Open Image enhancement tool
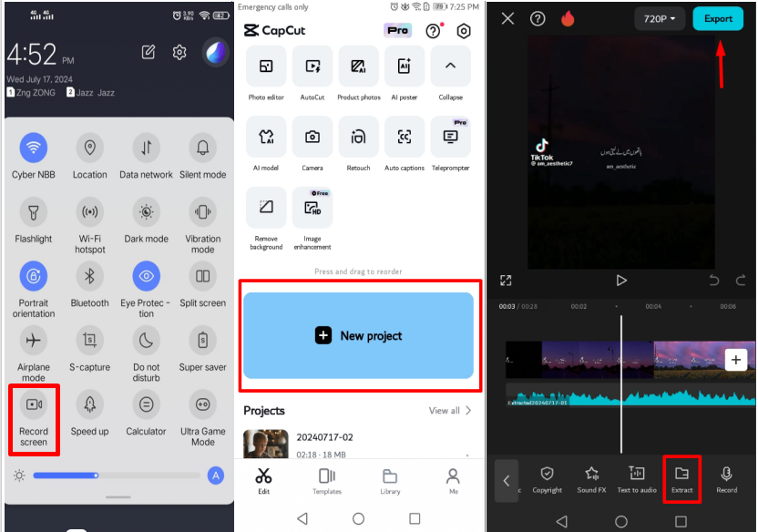Viewport: 758px width, 532px height. (x=312, y=208)
